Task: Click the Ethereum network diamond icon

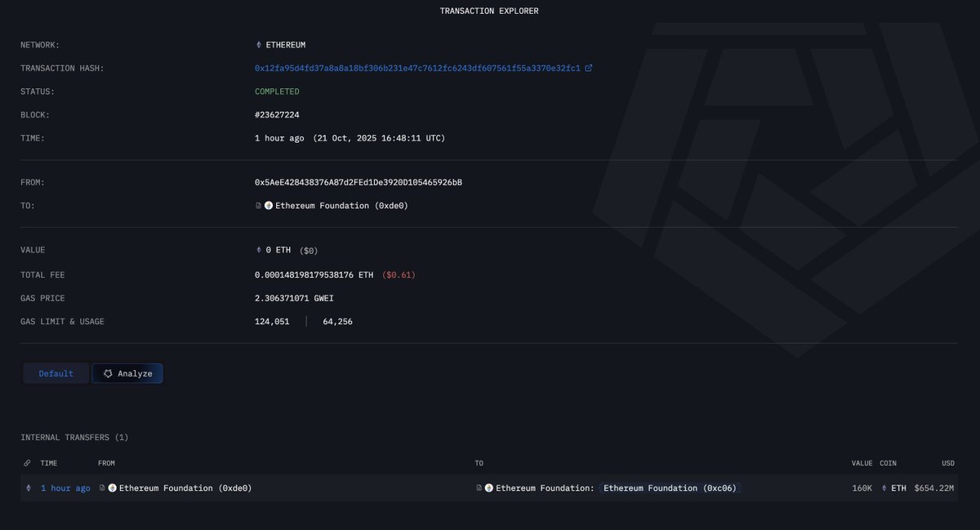Action: [259, 45]
